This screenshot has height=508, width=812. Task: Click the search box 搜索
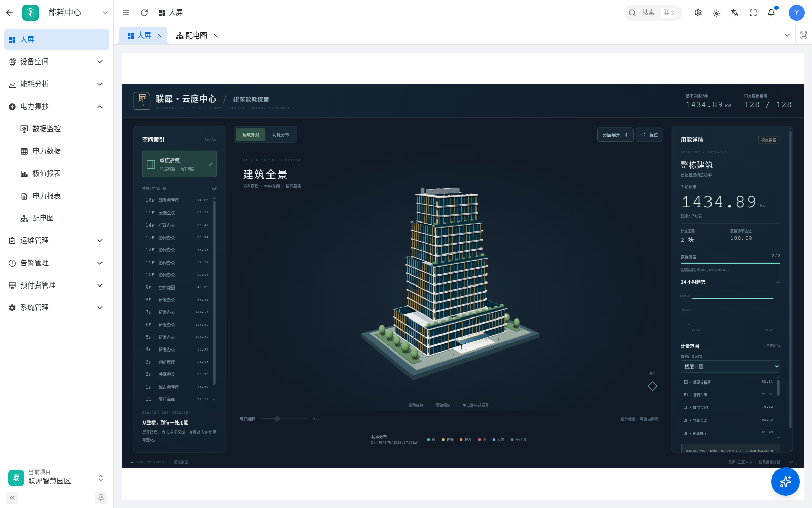[x=653, y=13]
